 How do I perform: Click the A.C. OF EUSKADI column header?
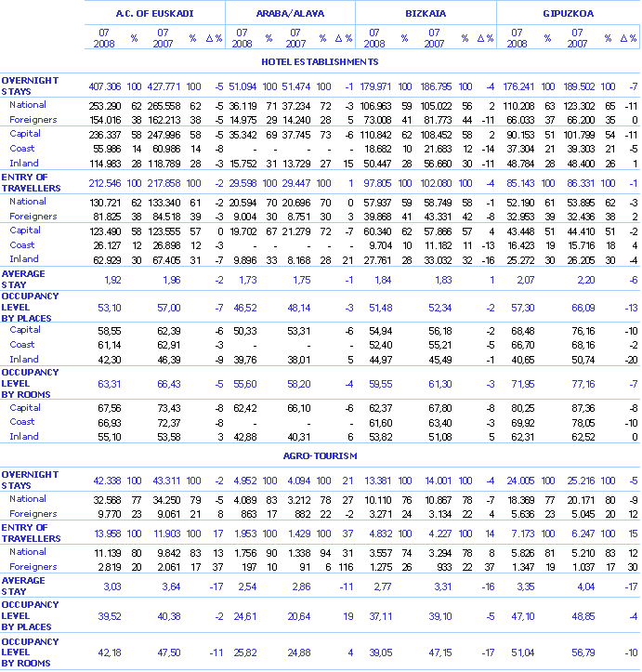pos(153,13)
